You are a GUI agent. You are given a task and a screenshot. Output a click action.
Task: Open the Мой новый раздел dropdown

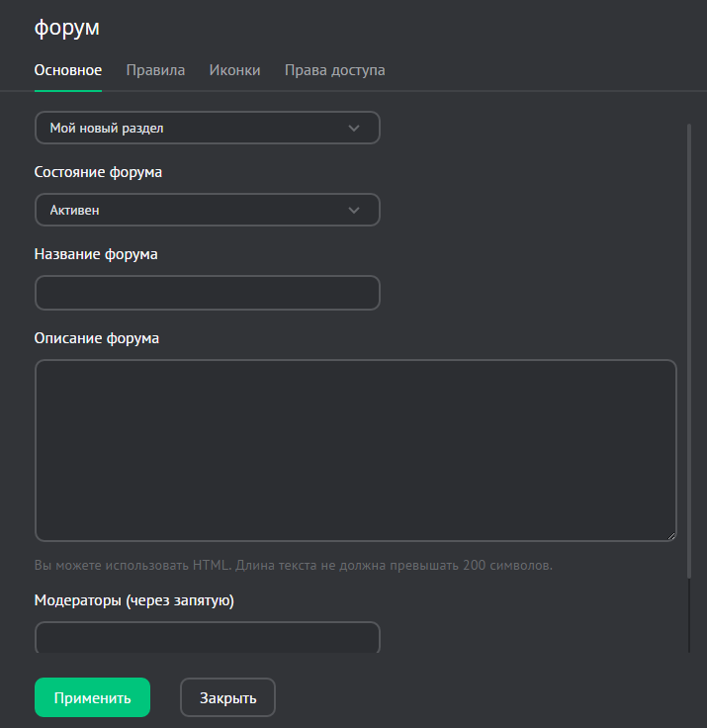point(198,128)
